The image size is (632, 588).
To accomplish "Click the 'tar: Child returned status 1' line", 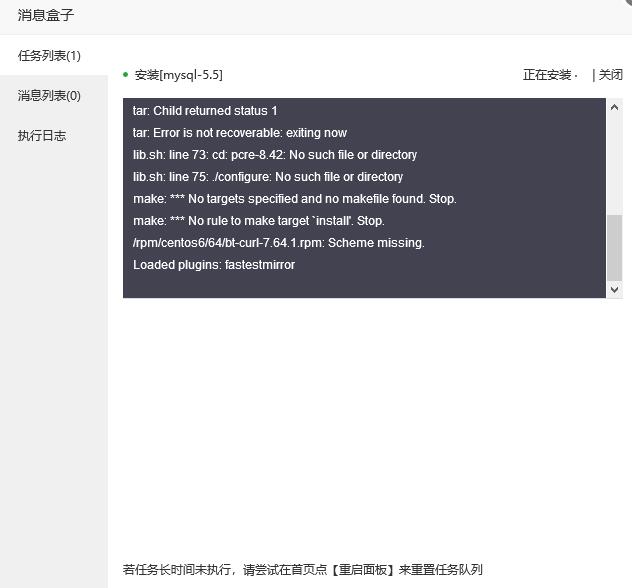I will [x=205, y=111].
